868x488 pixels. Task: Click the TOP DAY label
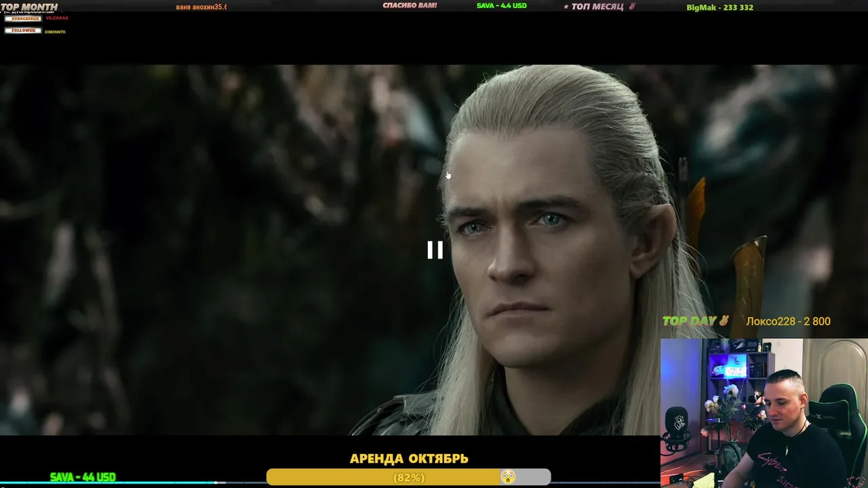coord(689,321)
